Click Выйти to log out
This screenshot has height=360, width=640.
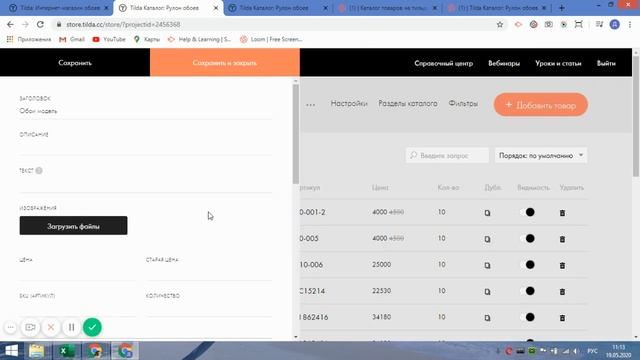[x=606, y=63]
